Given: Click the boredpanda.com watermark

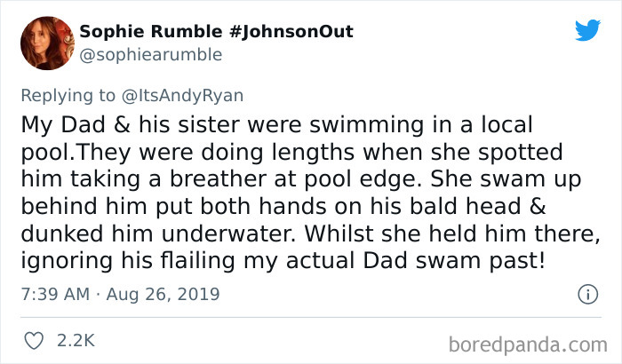Looking at the screenshot, I should [528, 344].
